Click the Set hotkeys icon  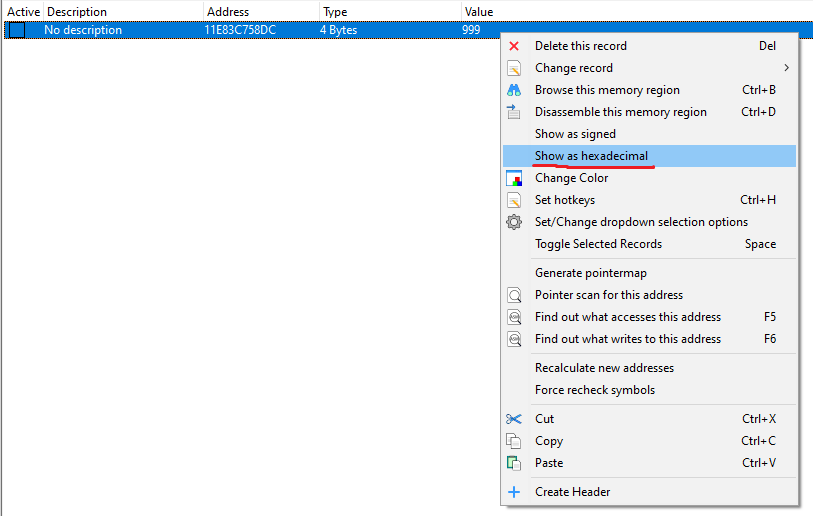tap(514, 200)
